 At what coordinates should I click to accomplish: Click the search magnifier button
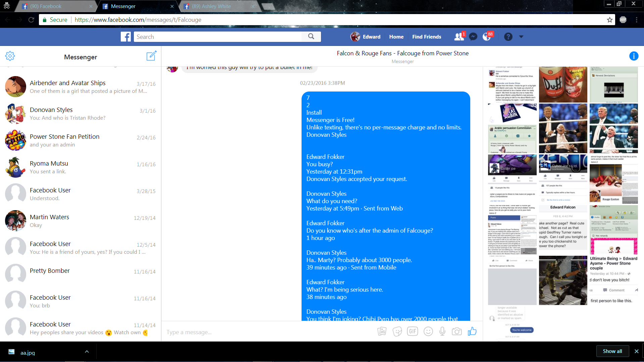coord(311,37)
